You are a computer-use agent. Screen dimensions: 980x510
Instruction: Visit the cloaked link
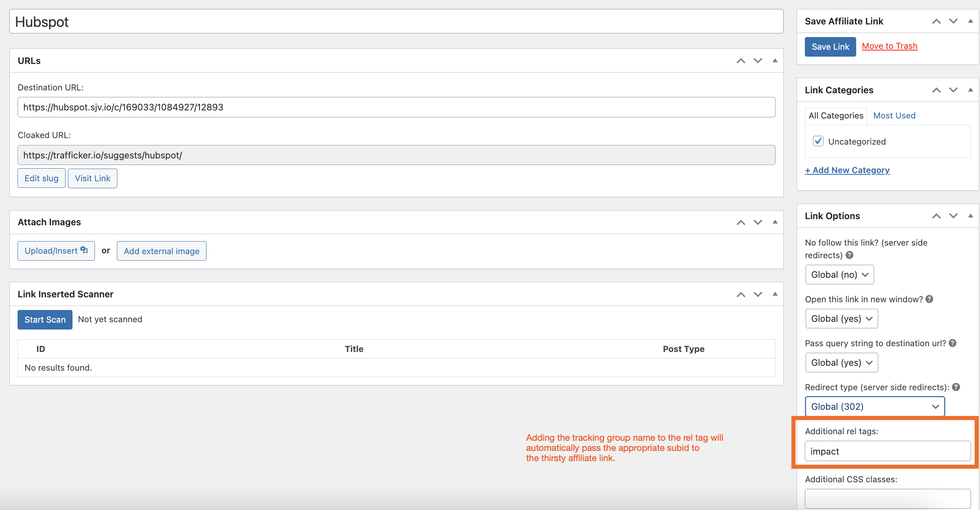[92, 178]
